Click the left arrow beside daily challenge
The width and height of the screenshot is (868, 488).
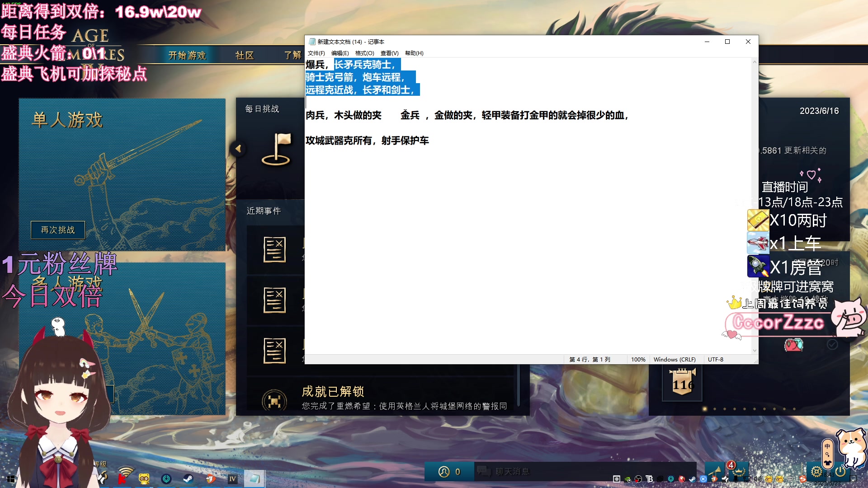coord(238,149)
